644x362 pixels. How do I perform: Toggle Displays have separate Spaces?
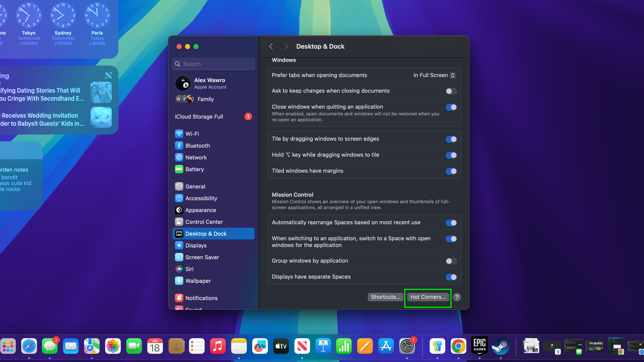point(451,277)
